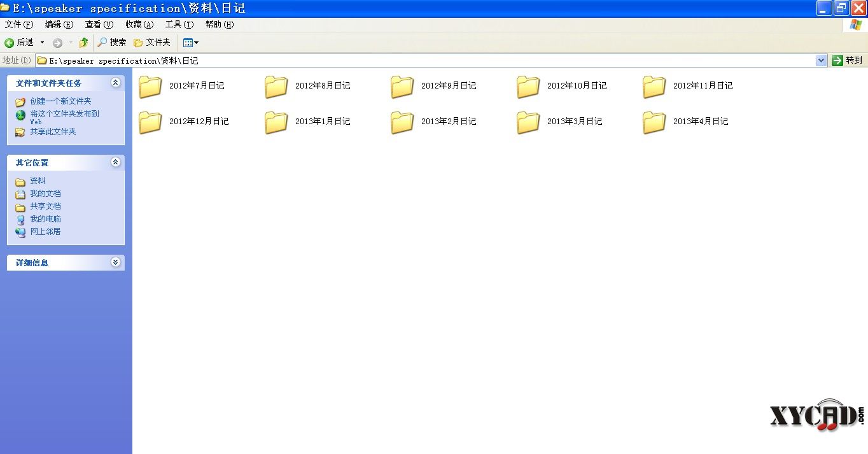
Task: Click the Windows flag logo in menu bar
Action: (855, 25)
